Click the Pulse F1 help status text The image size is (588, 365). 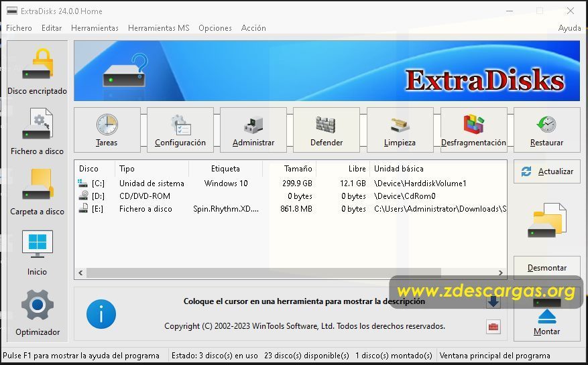pyautogui.click(x=80, y=355)
